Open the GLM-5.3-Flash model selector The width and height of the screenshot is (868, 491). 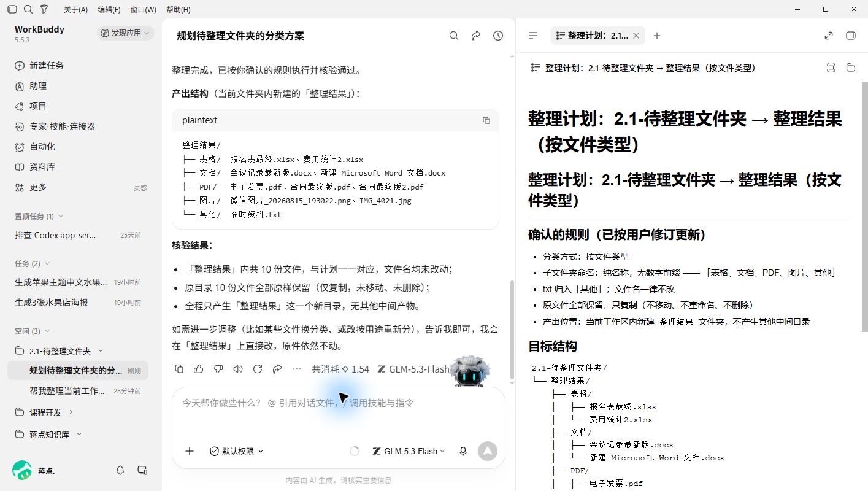(x=409, y=451)
